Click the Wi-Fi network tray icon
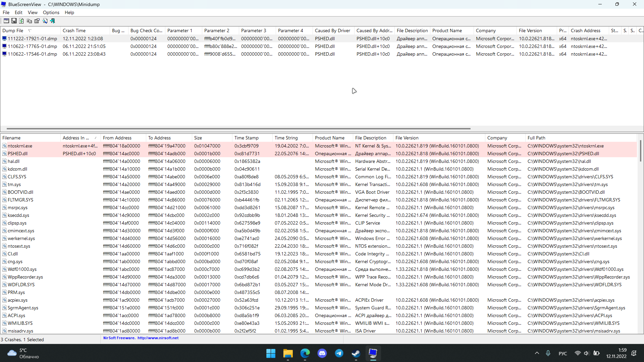 578,353
